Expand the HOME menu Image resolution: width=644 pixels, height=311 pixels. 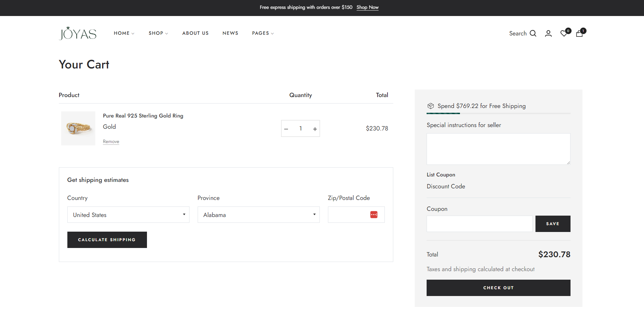(x=124, y=33)
